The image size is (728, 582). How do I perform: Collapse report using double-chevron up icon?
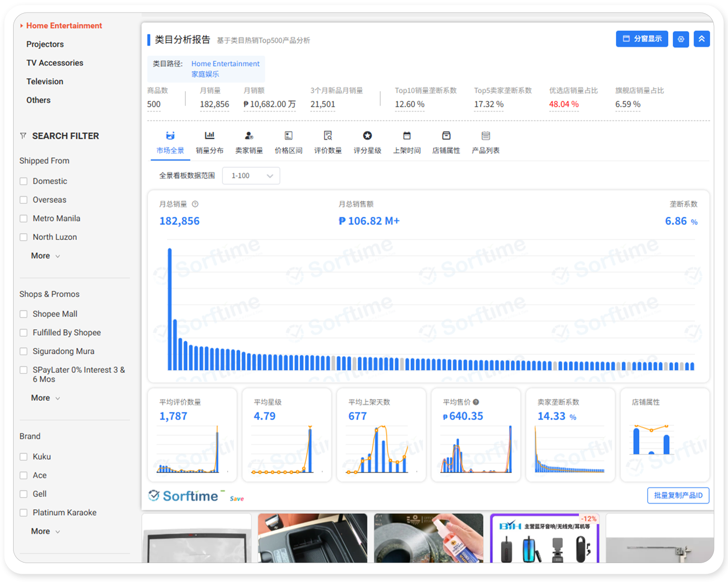pos(701,39)
